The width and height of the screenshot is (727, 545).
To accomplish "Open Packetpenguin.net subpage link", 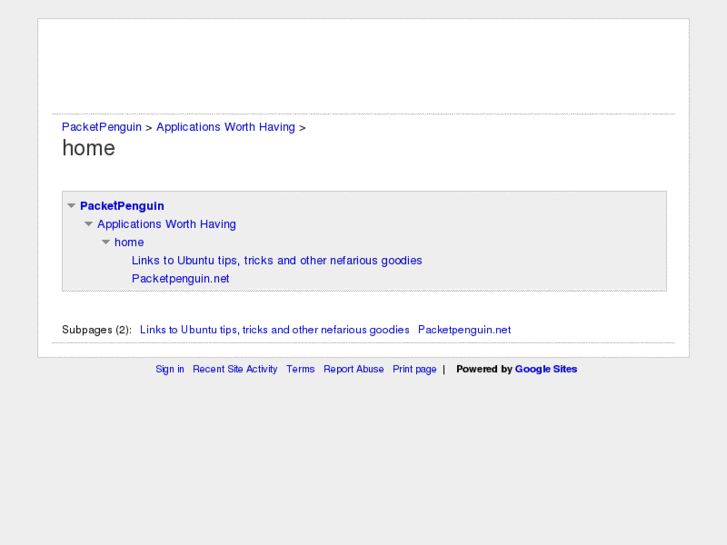I will tap(464, 330).
